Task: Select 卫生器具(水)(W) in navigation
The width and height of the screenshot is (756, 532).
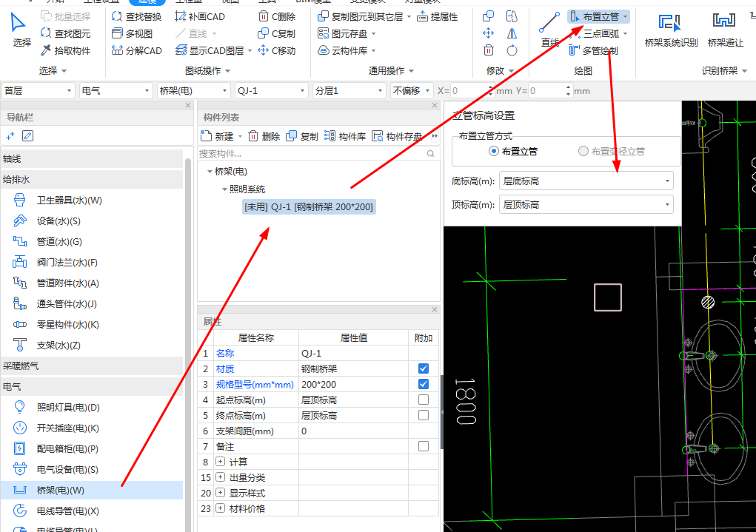Action: tap(92, 200)
